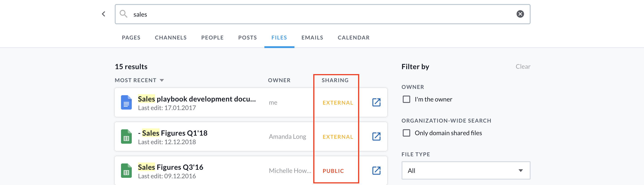Click the back arrow beside search bar
Viewport: 644px width, 185px height.
104,14
